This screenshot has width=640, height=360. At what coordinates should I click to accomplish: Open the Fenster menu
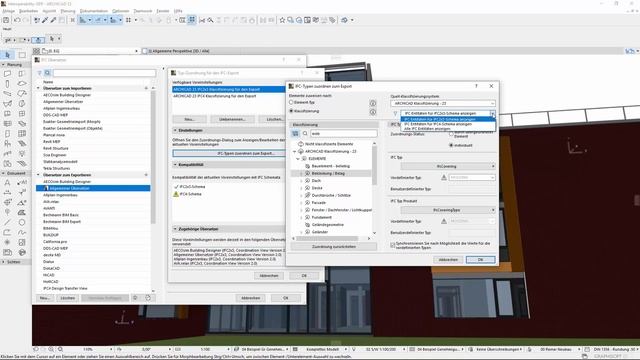[x=163, y=11]
